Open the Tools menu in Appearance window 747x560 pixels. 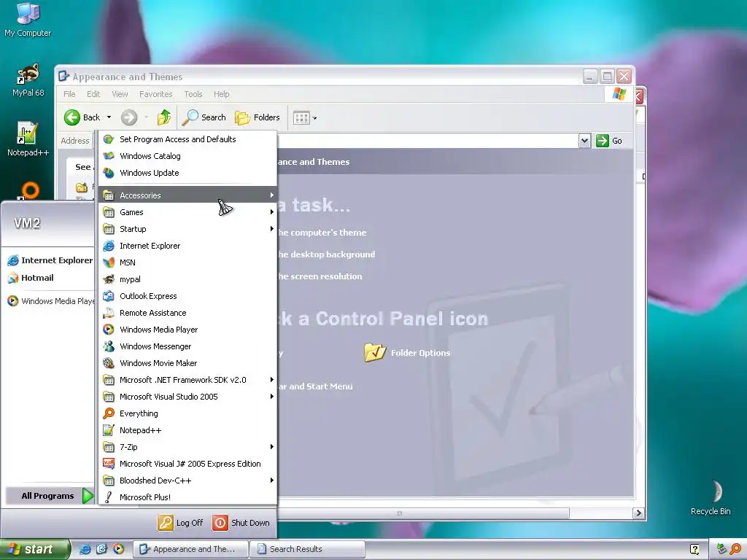pos(193,94)
